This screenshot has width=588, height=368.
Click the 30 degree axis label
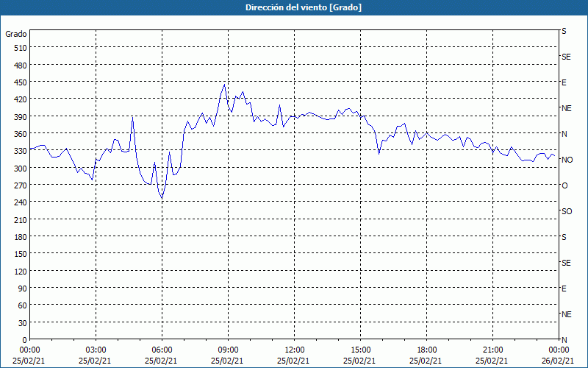(x=23, y=323)
